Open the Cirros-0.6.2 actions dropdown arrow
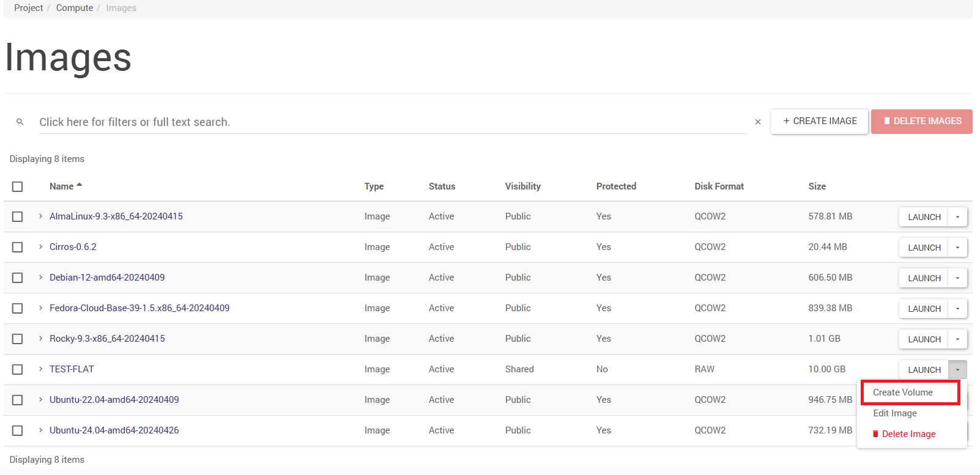Image resolution: width=980 pixels, height=475 pixels. [x=957, y=248]
